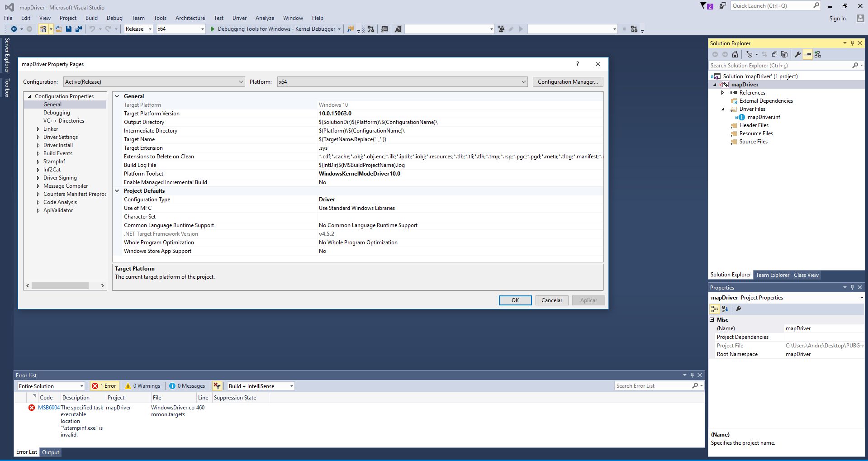Open Solution Explorer's Properties wrench icon
868x461 pixels.
(x=798, y=54)
